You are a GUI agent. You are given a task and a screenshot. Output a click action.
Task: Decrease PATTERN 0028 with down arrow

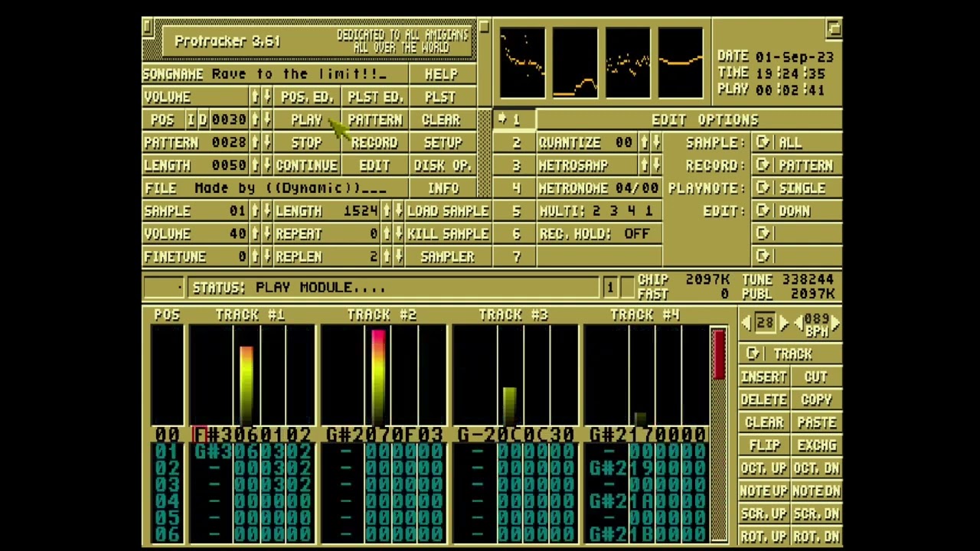pos(266,143)
